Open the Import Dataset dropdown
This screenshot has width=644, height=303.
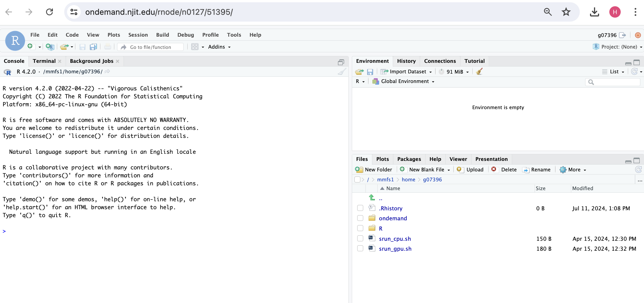tap(406, 72)
